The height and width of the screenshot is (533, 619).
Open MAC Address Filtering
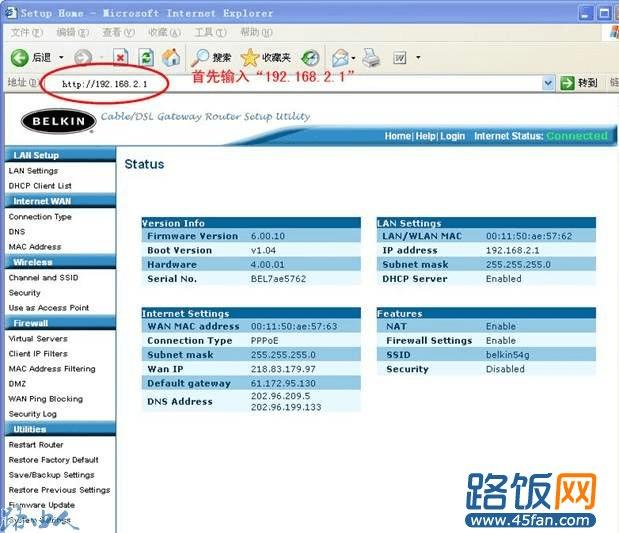click(x=52, y=368)
